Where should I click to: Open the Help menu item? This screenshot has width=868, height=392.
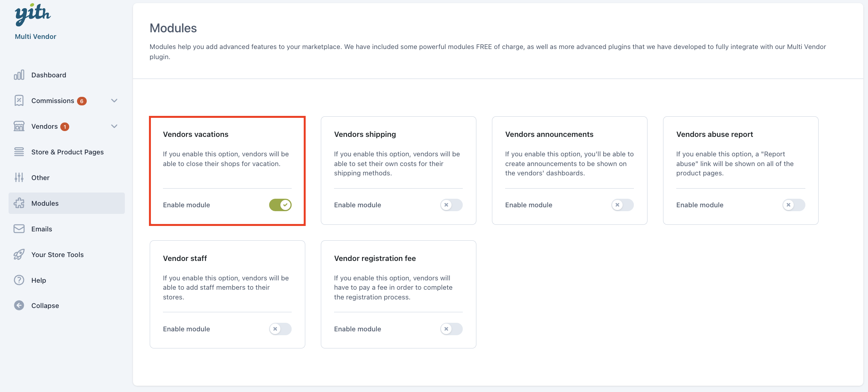coord(67,280)
